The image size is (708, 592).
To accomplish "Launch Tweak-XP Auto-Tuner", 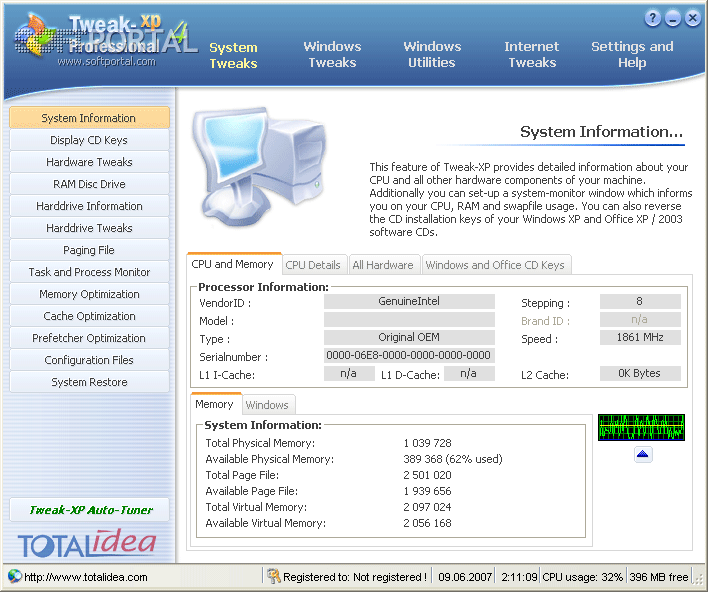I will pos(89,509).
